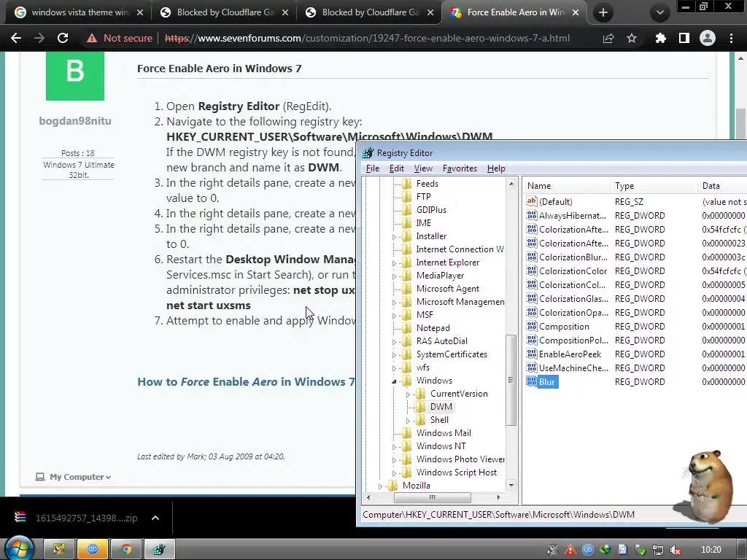Image resolution: width=747 pixels, height=560 pixels.
Task: Open the Favorites menu in Registry Editor
Action: tap(460, 168)
